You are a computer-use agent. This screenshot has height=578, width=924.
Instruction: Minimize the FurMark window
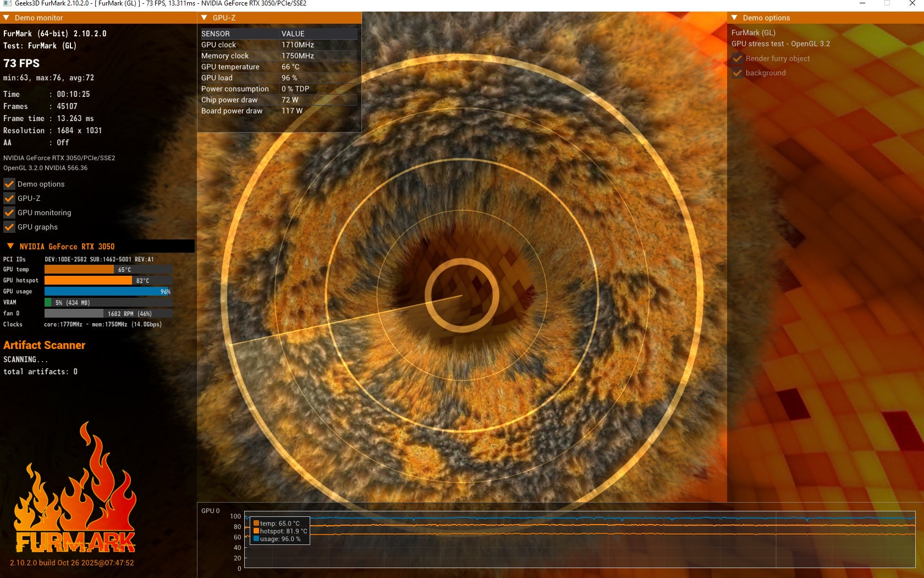862,3
